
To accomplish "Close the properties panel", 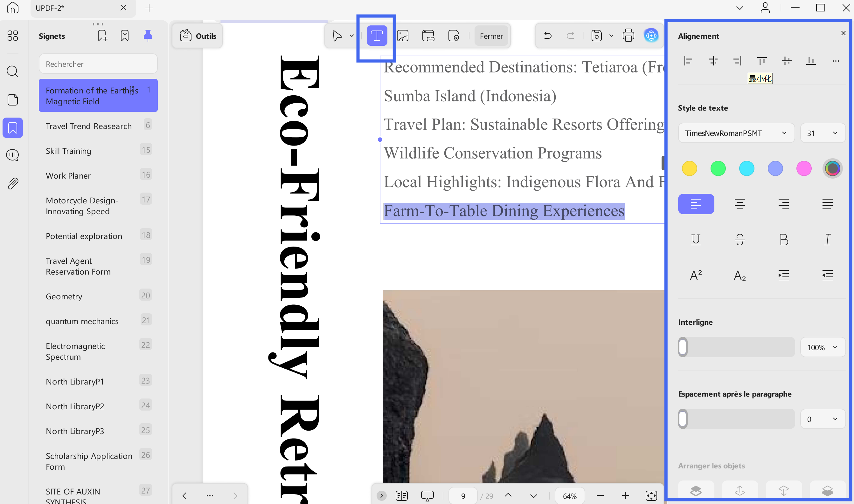I will tap(843, 33).
